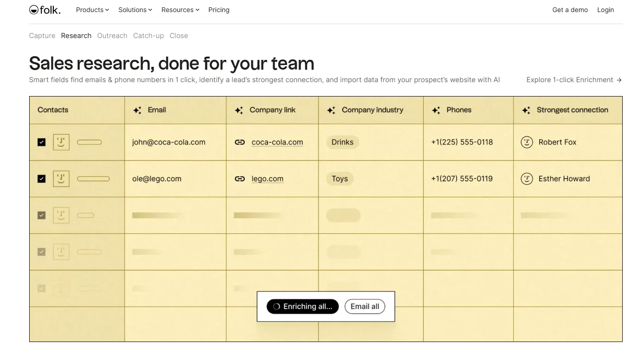
Task: Click contact avatar in fourth table row
Action: tap(61, 252)
